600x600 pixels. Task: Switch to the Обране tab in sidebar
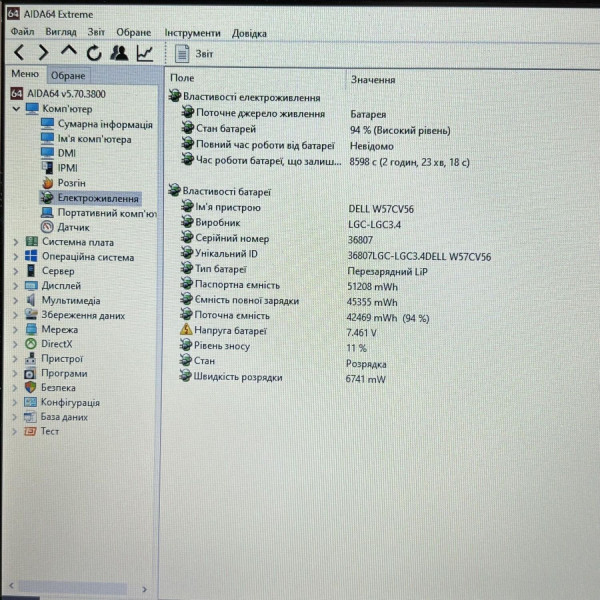pos(68,76)
